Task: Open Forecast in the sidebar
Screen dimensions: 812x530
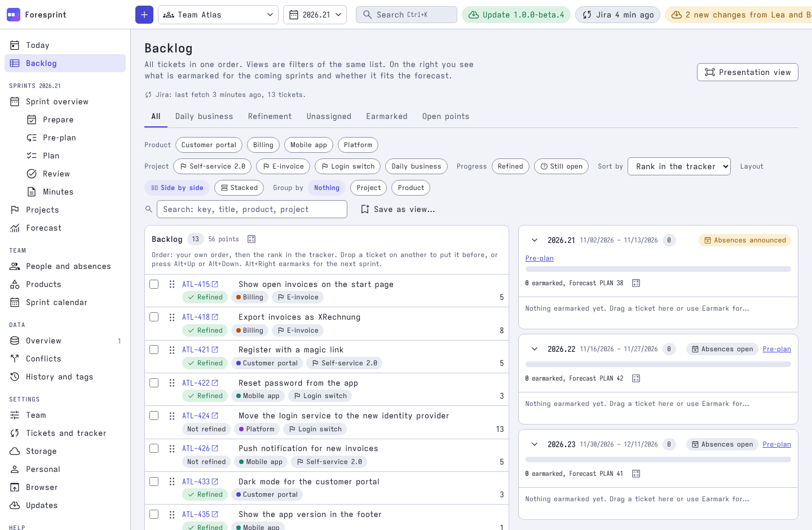Action: pos(65,228)
